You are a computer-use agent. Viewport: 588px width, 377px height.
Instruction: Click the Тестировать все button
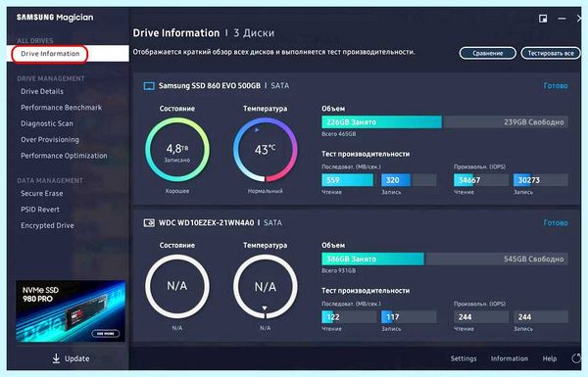tap(551, 53)
